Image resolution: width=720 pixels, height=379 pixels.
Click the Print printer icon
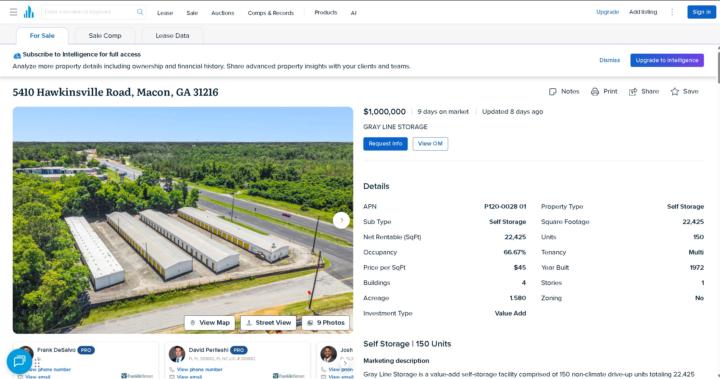pos(595,91)
